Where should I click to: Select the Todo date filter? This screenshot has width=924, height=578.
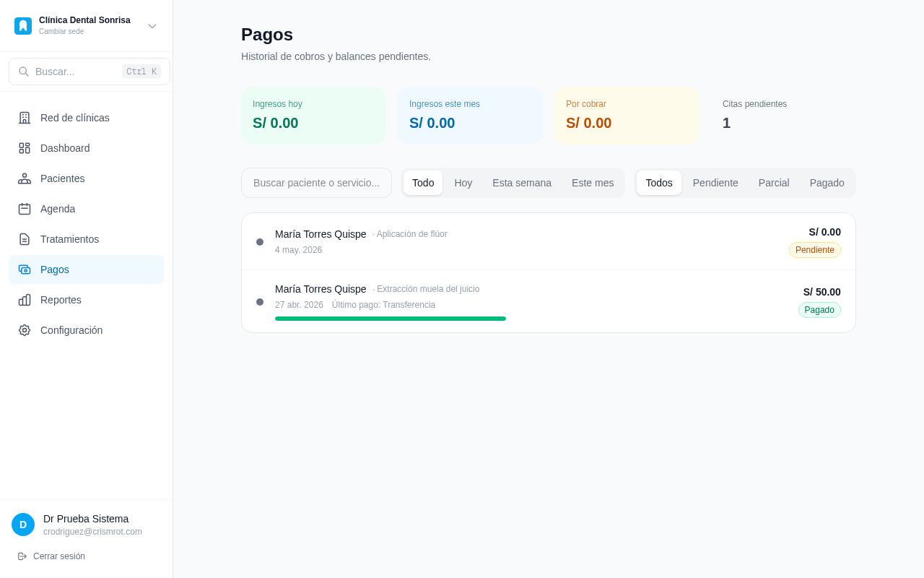point(423,183)
